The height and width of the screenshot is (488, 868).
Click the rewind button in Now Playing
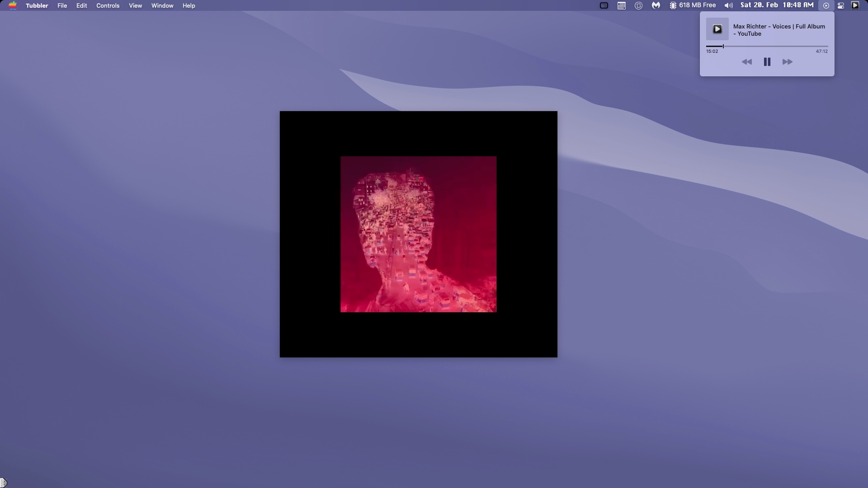pos(747,62)
